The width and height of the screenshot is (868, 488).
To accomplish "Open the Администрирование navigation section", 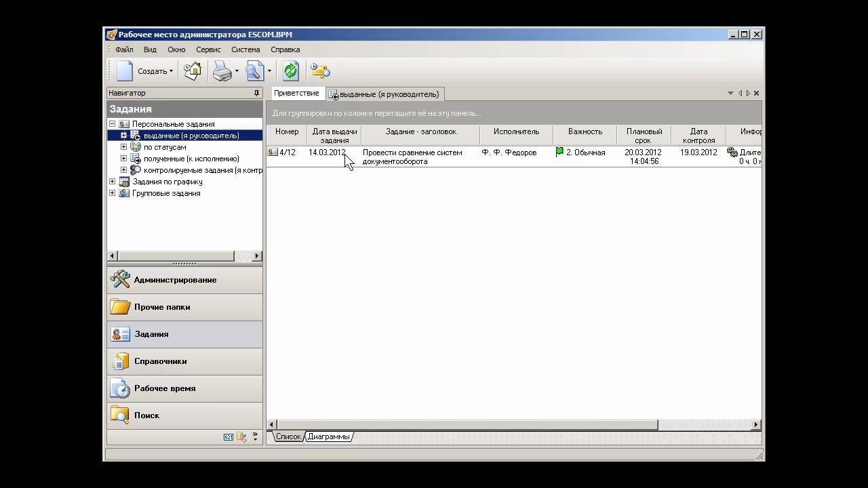I will tap(184, 280).
